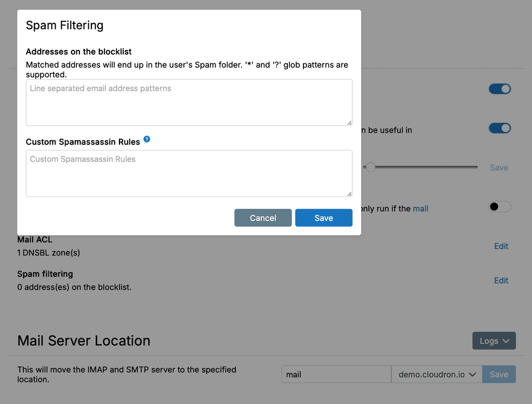This screenshot has height=404, width=532.
Task: Click the round slider handle
Action: click(x=370, y=167)
